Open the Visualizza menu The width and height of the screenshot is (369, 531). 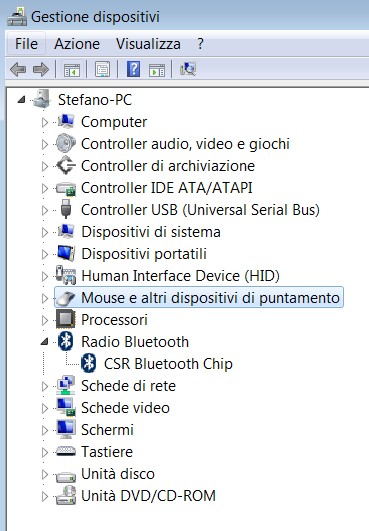[x=148, y=44]
